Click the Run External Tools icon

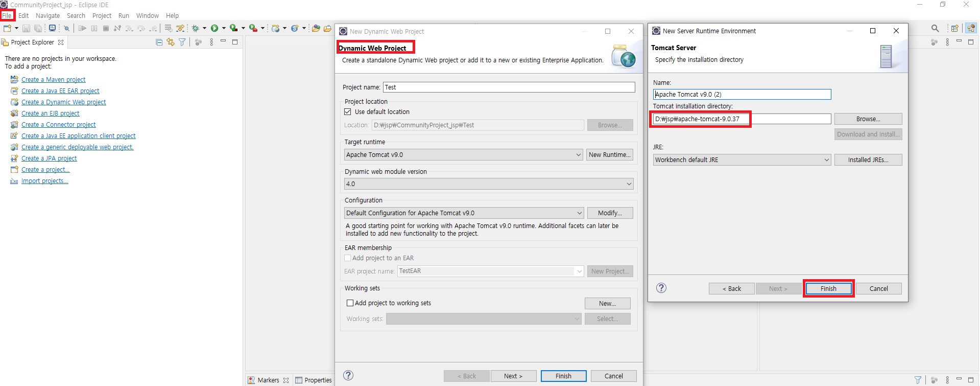coord(253,28)
